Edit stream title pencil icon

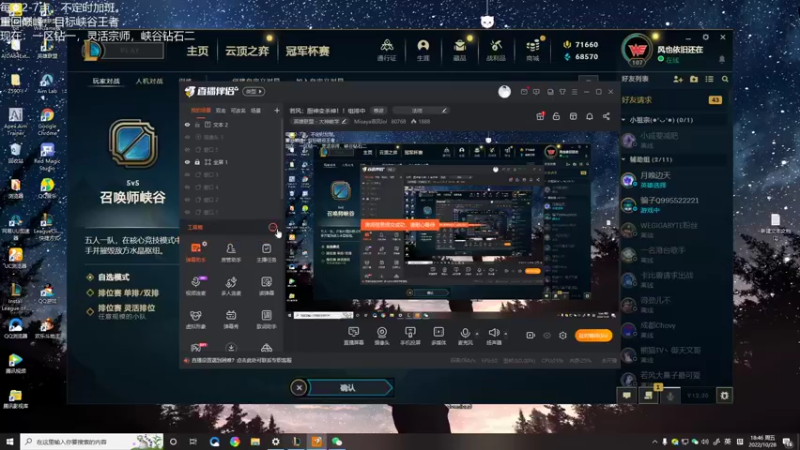pyautogui.click(x=444, y=110)
